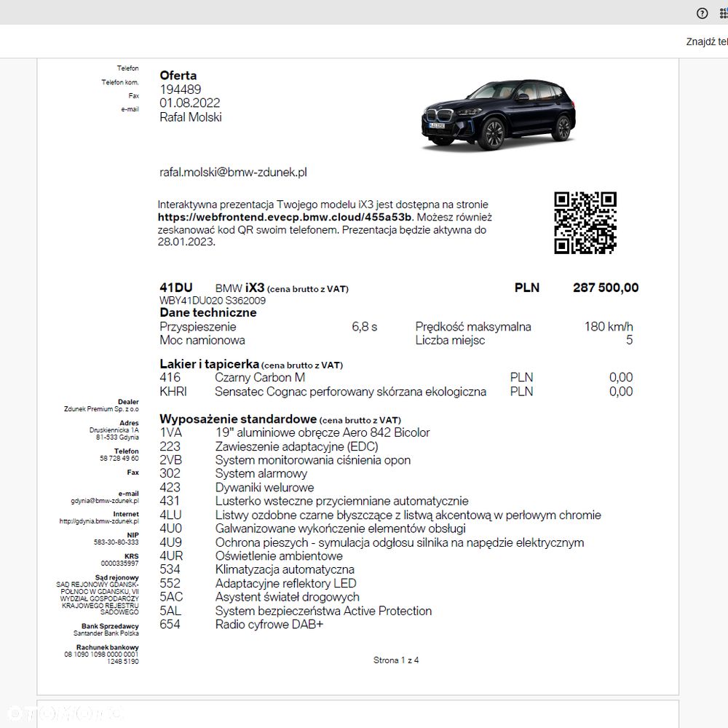Select row 'Listwy ozdobne czarne błyszczące'
This screenshot has height=728, width=728.
click(408, 515)
